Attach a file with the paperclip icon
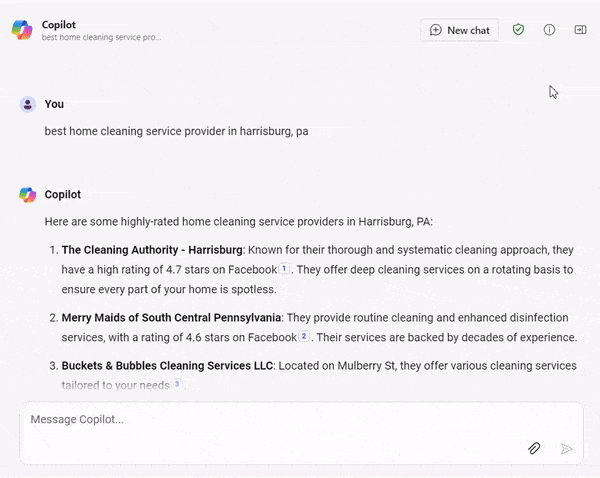 [x=534, y=449]
